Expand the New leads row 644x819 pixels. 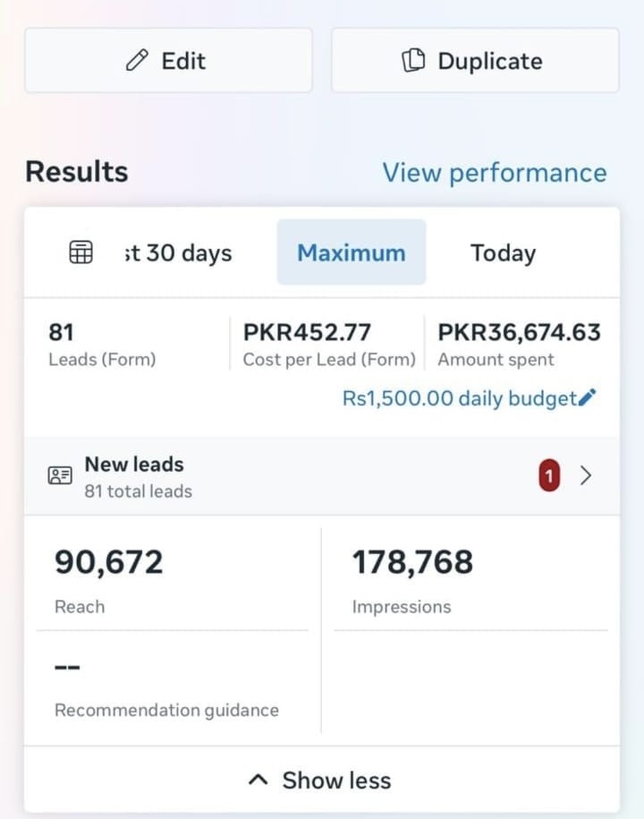[x=268, y=476]
